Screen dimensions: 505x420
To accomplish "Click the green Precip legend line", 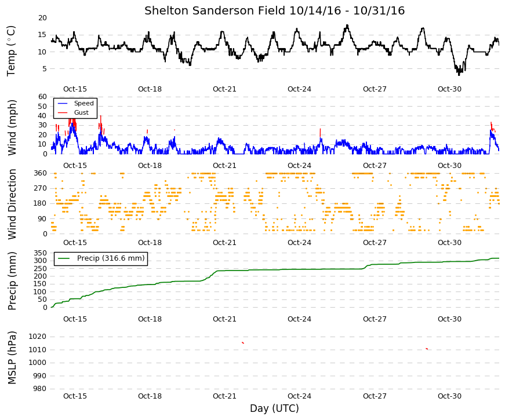I will click(x=63, y=258).
